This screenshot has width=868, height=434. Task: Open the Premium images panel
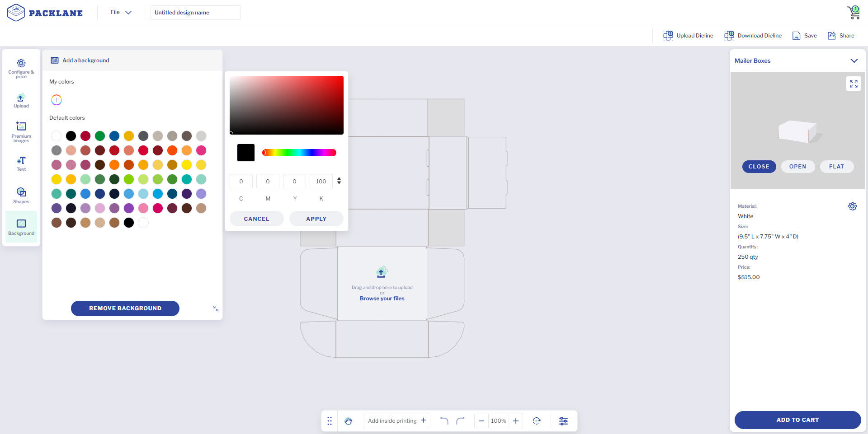[x=21, y=131]
